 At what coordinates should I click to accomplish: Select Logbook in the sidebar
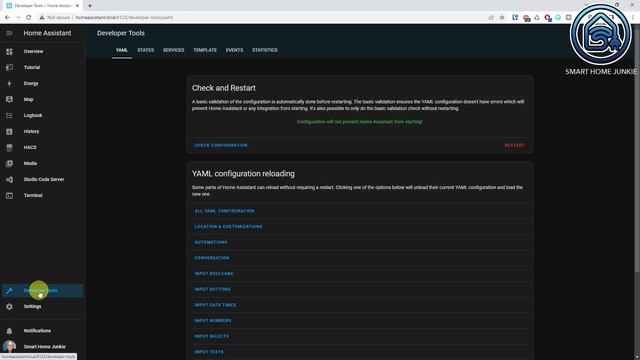click(x=33, y=116)
